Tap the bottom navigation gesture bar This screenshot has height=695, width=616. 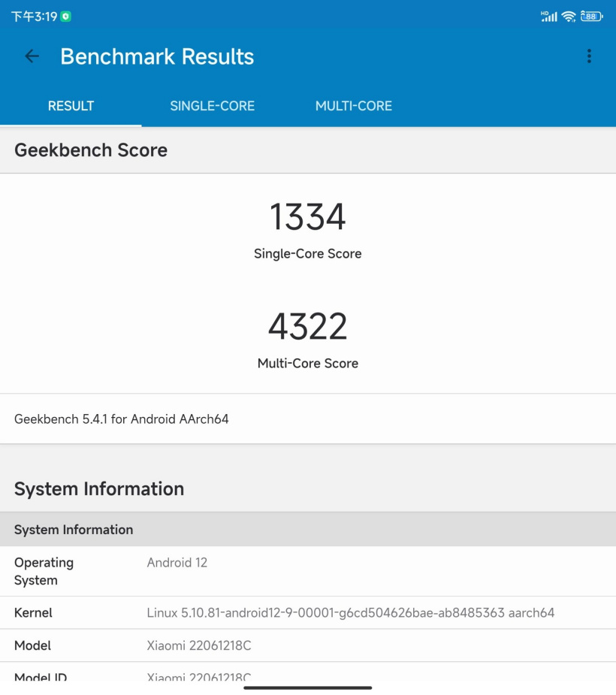(x=307, y=688)
